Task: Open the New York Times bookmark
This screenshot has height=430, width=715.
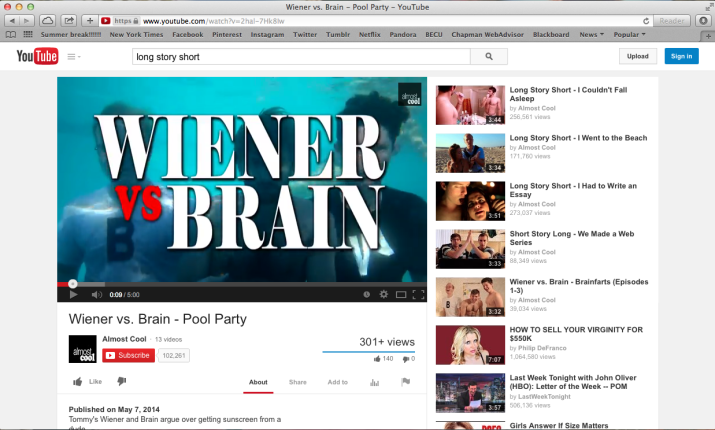Action: point(136,35)
